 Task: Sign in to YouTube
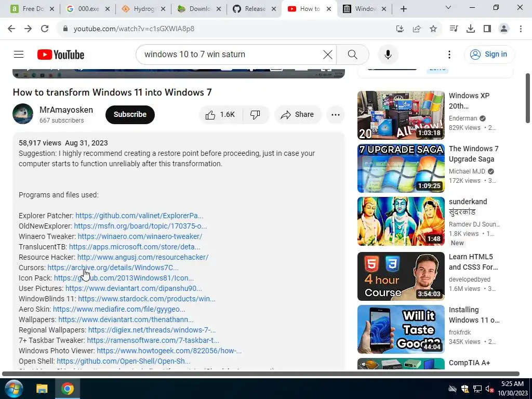click(x=489, y=54)
